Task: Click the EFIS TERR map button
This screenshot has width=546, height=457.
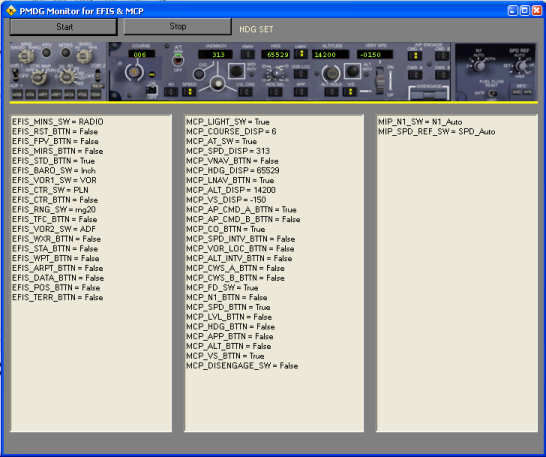Action: point(96,94)
